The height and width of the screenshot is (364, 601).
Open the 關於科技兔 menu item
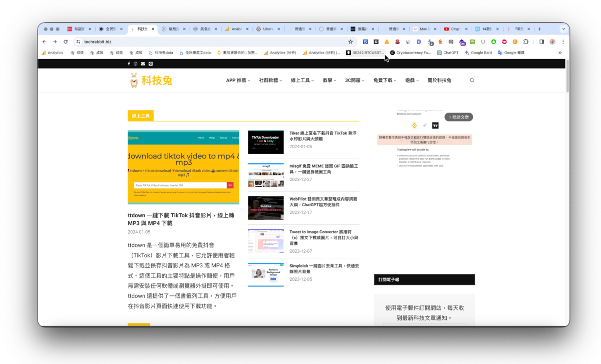[439, 80]
